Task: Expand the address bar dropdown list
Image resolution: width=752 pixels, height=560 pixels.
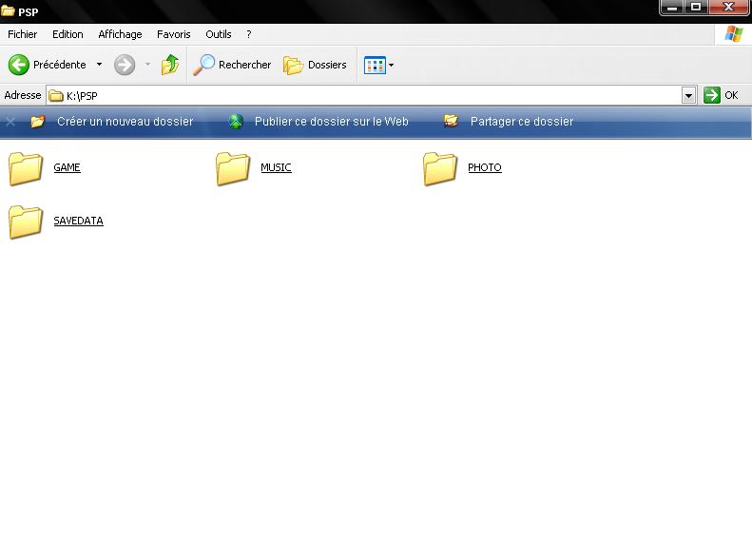Action: (689, 95)
